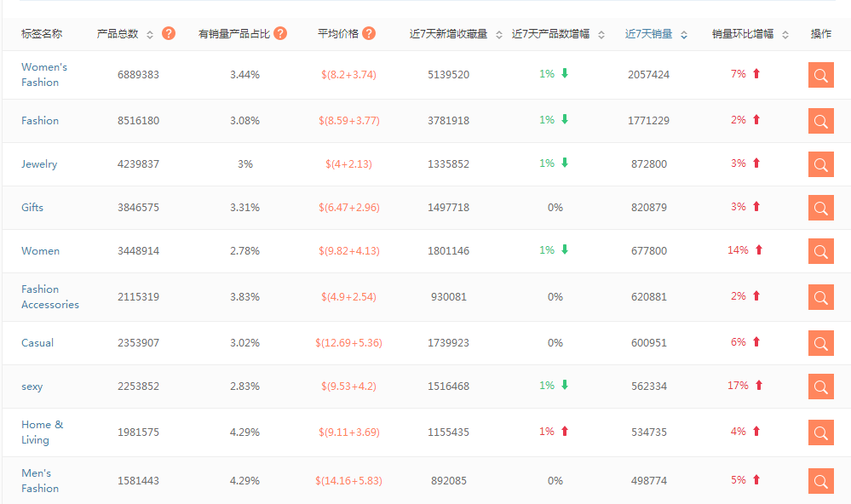This screenshot has width=851, height=504.
Task: Sort by 近7天新增收藏量 column arrows
Action: [x=499, y=35]
